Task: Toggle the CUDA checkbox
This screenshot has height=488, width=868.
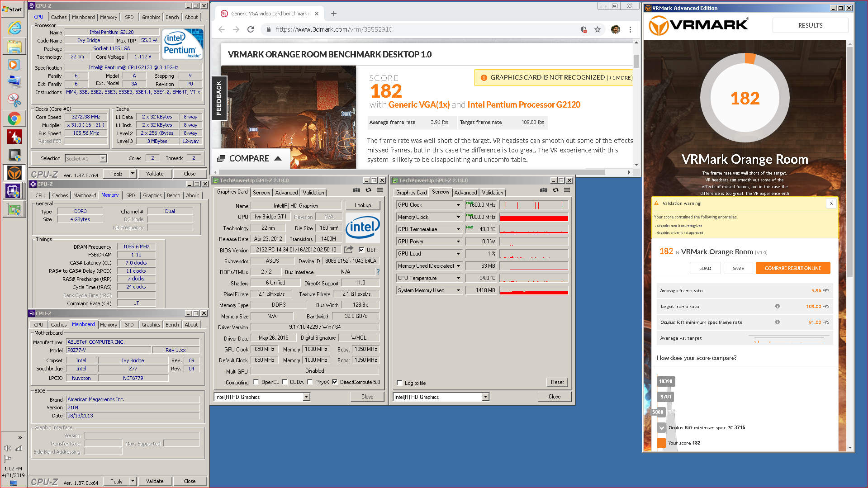Action: 285,382
